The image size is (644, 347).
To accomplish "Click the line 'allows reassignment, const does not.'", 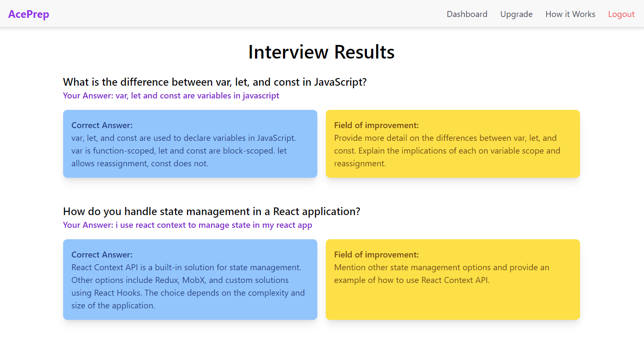I will pos(140,163).
